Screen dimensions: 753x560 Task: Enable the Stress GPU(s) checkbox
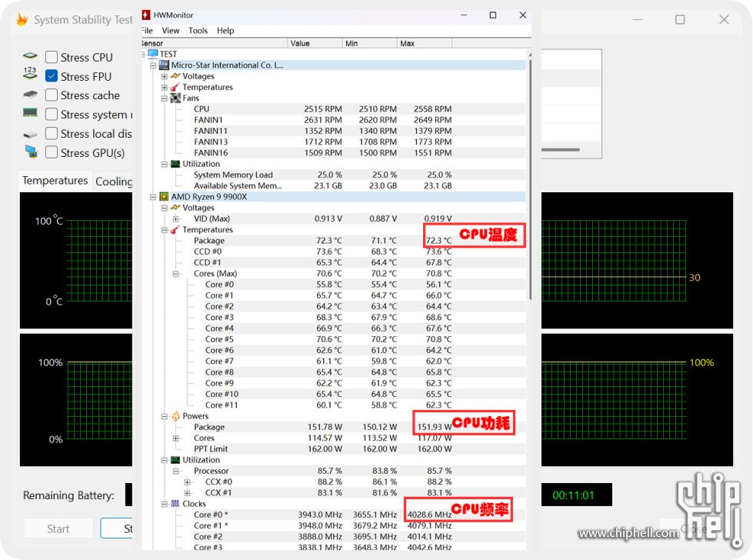pyautogui.click(x=52, y=152)
